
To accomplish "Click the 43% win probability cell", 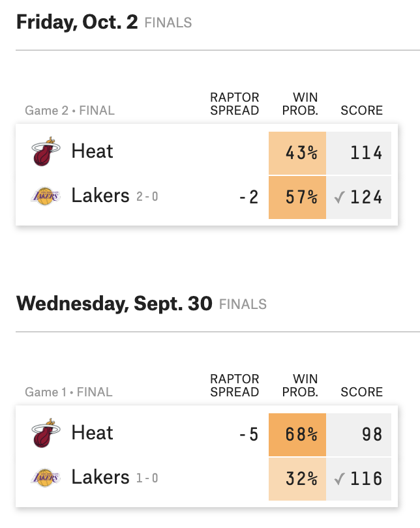I will click(297, 153).
